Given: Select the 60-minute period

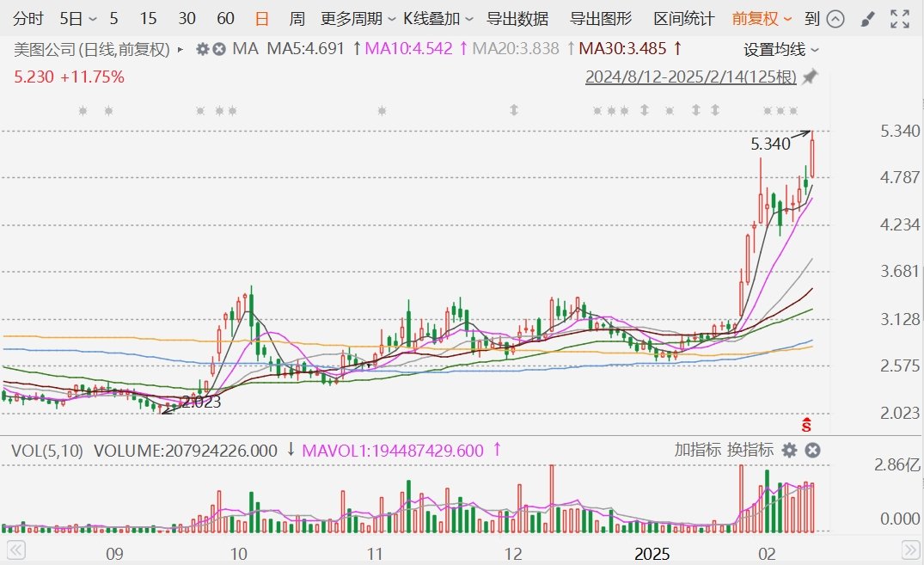Looking at the screenshot, I should [225, 19].
